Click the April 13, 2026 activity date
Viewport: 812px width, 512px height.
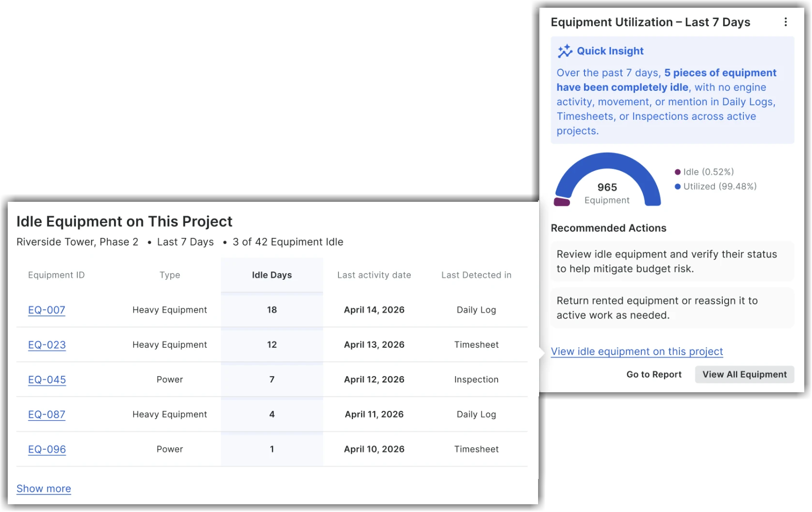[374, 345]
